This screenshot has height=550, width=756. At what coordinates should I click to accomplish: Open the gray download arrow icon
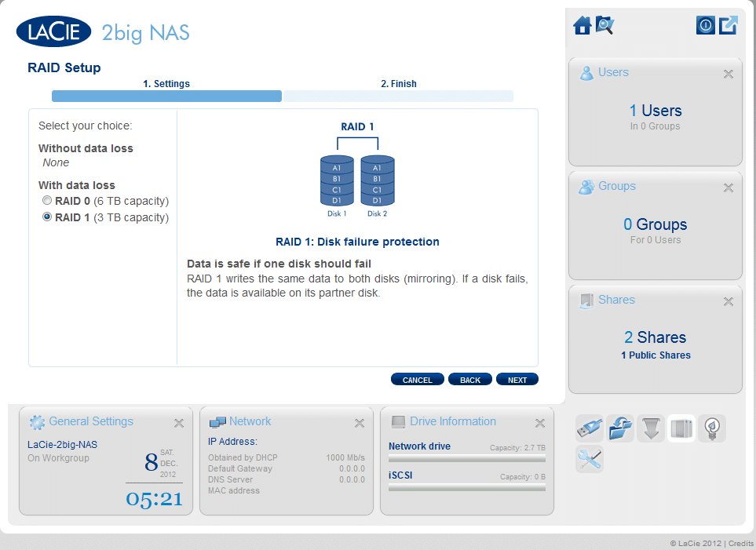[651, 428]
